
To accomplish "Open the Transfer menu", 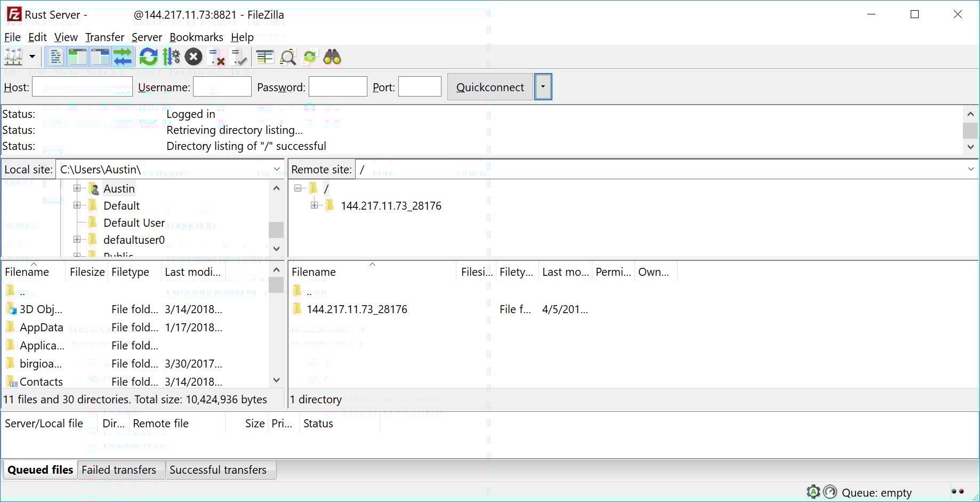I will [x=105, y=37].
